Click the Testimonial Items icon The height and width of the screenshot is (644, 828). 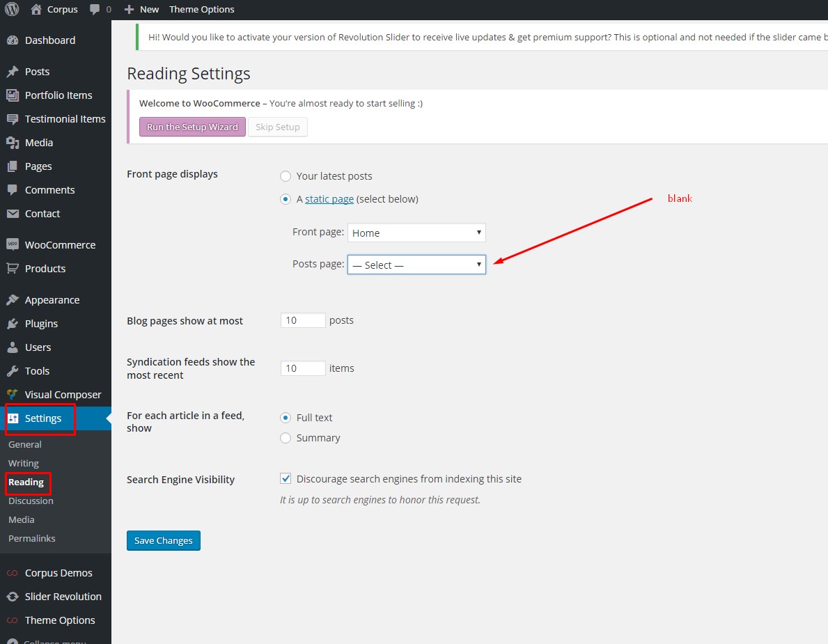(x=13, y=119)
